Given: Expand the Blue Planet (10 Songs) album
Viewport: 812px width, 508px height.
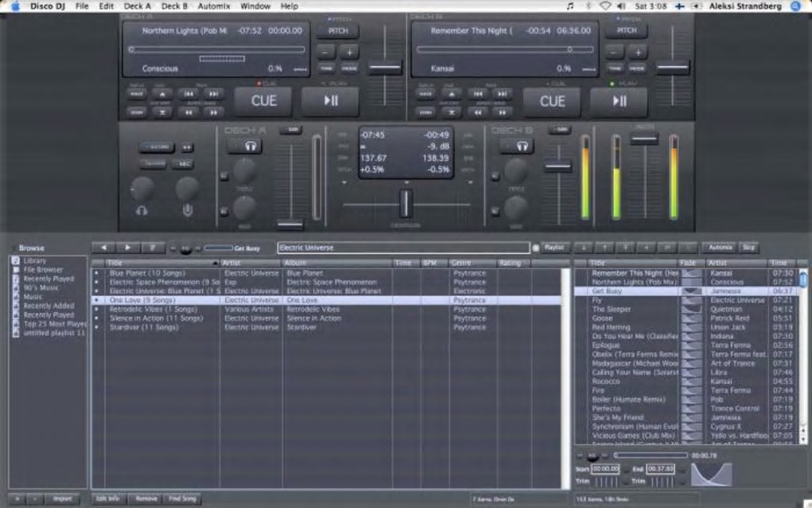Looking at the screenshot, I should click(x=97, y=273).
